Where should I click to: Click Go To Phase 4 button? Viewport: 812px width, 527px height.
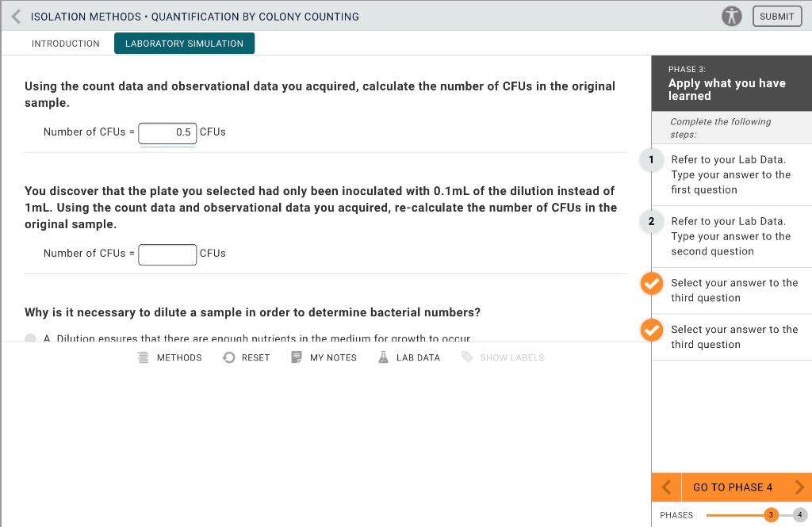[x=733, y=487]
